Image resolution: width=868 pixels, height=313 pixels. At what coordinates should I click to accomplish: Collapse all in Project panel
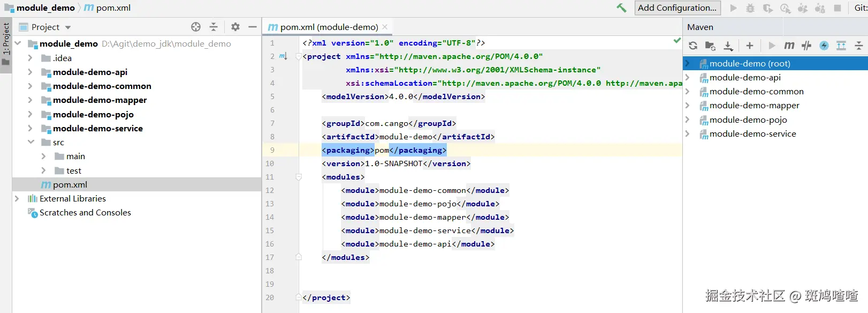pyautogui.click(x=214, y=27)
